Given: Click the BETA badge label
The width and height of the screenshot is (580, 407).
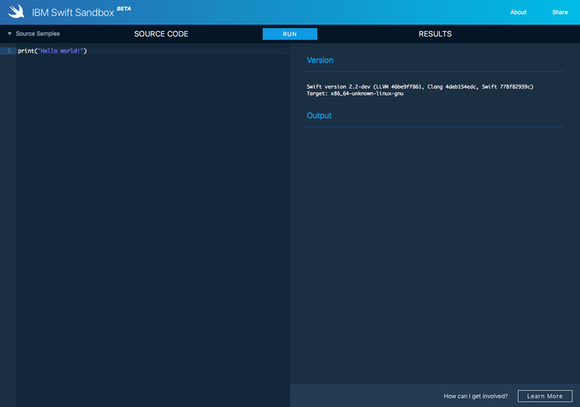Looking at the screenshot, I should [x=124, y=9].
